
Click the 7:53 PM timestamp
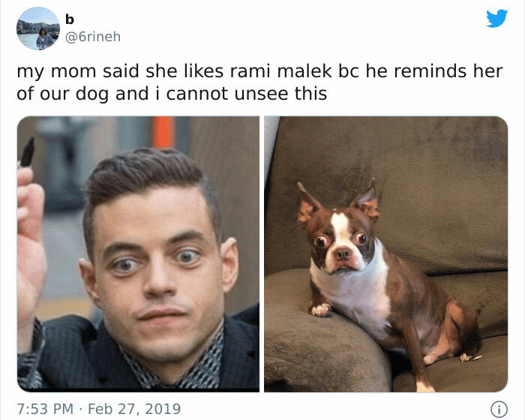pyautogui.click(x=45, y=409)
